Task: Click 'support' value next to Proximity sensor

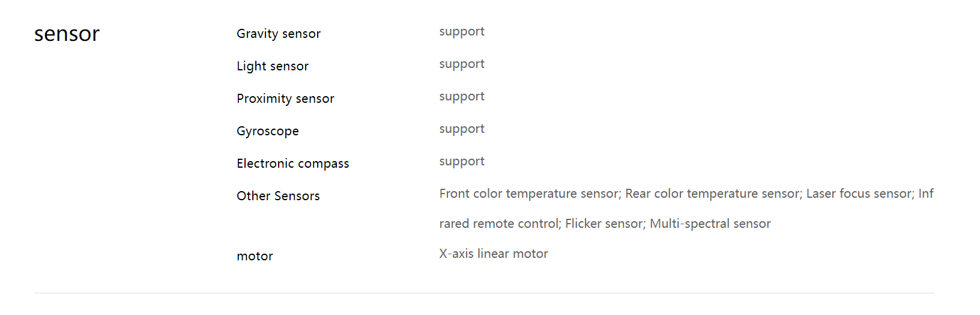Action: point(462,97)
